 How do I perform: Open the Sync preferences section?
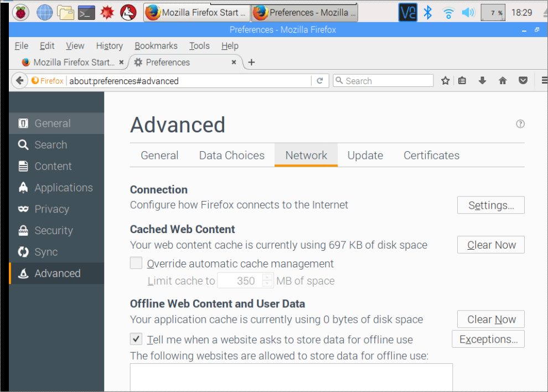(x=49, y=252)
